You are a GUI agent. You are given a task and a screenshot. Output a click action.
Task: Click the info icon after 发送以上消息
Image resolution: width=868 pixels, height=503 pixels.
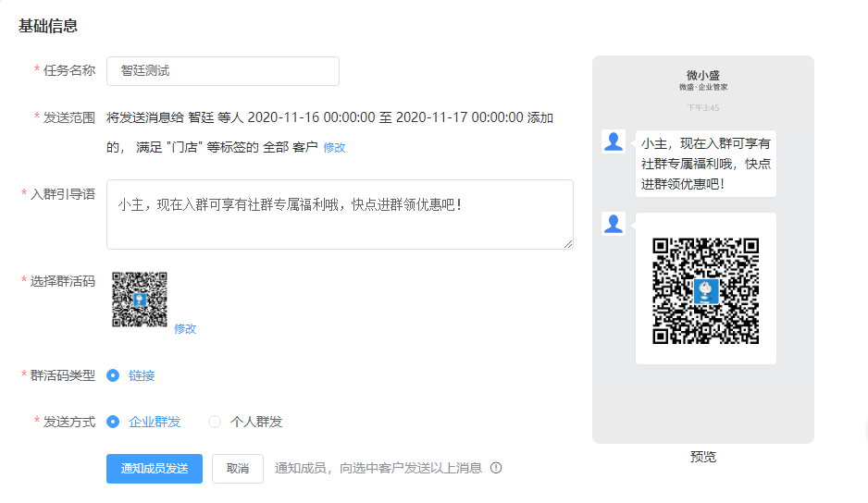[x=496, y=468]
